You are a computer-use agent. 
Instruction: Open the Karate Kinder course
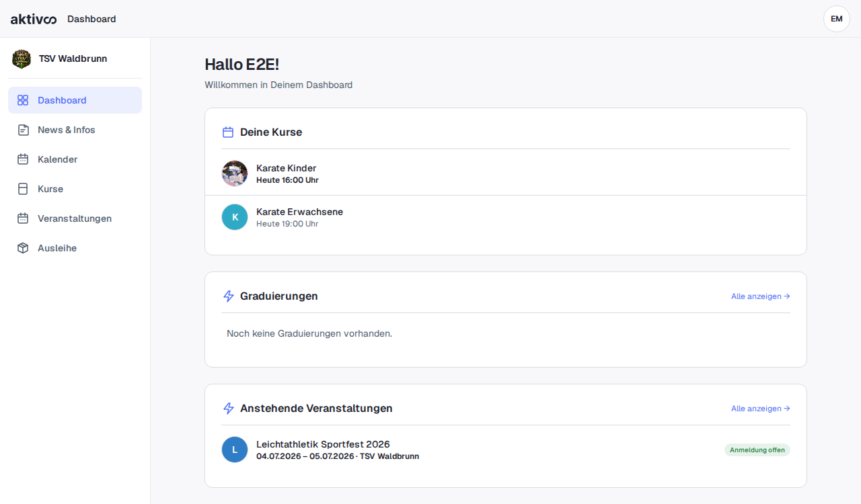(506, 173)
